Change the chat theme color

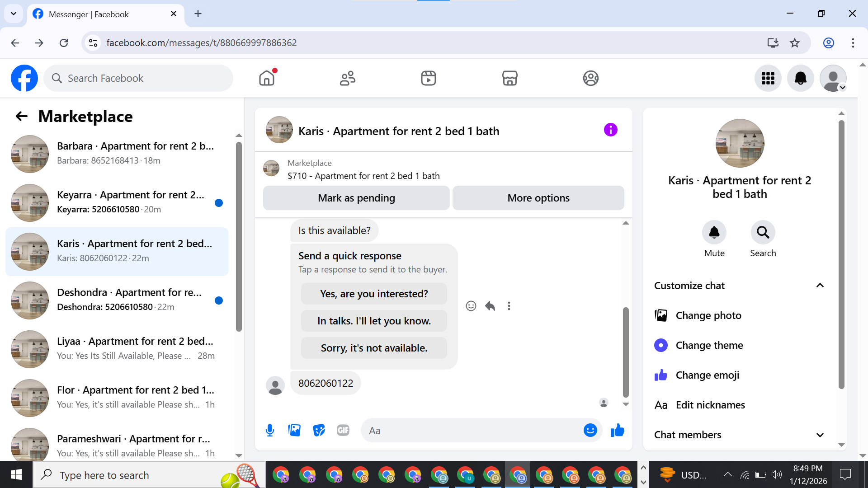point(709,345)
